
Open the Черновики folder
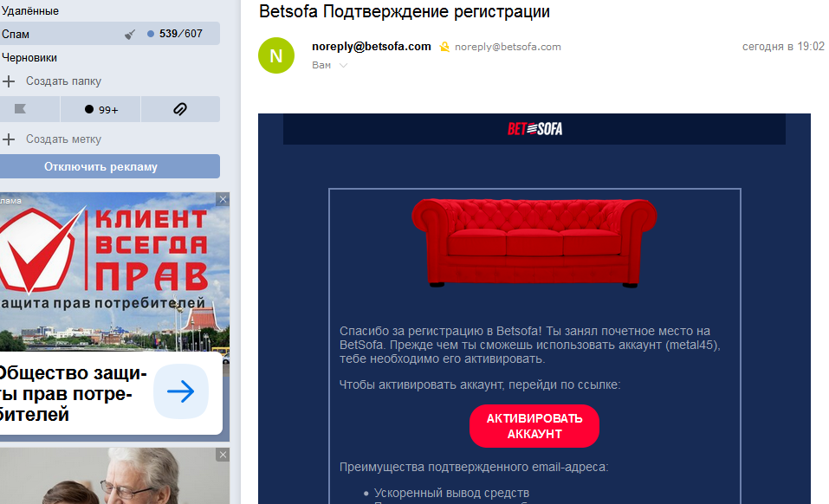29,57
